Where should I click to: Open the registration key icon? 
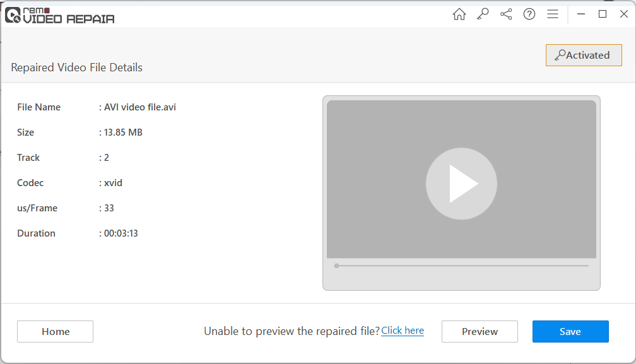pos(483,15)
